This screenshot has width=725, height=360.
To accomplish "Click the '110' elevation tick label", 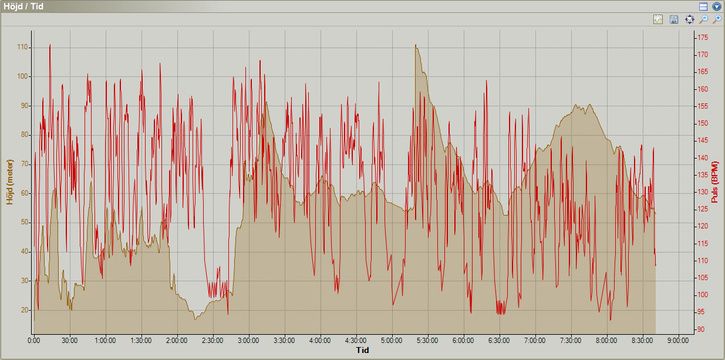I will click(24, 48).
